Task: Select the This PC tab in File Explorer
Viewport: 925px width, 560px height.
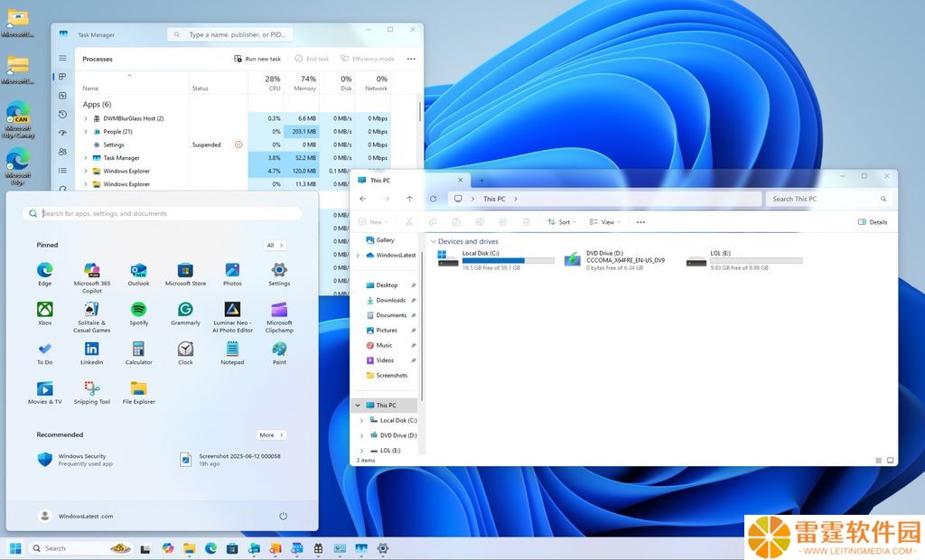Action: [411, 180]
